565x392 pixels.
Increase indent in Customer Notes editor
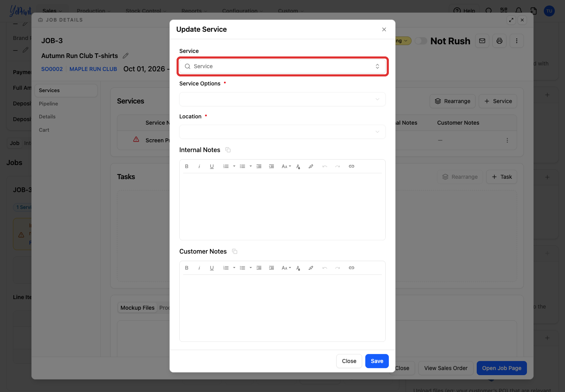272,268
